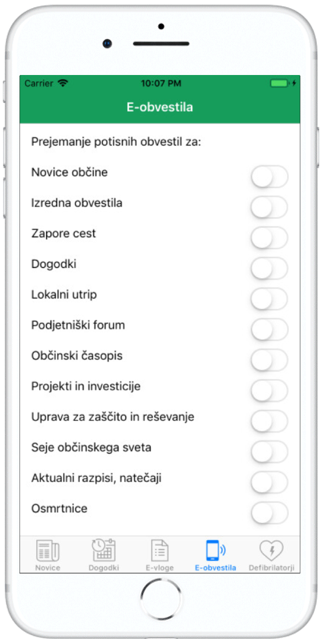Open the Dogodki calendar tab icon

104,550
